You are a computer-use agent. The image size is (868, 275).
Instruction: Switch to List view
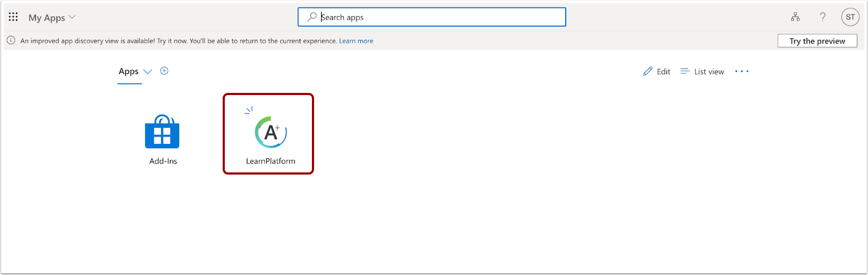(x=702, y=71)
